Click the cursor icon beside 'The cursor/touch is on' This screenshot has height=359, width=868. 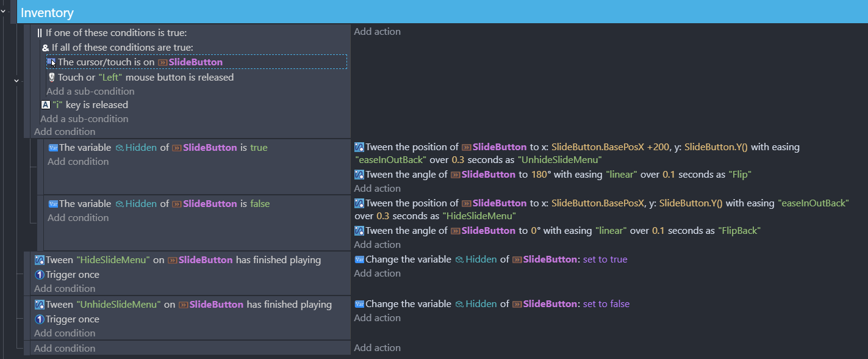pyautogui.click(x=52, y=62)
